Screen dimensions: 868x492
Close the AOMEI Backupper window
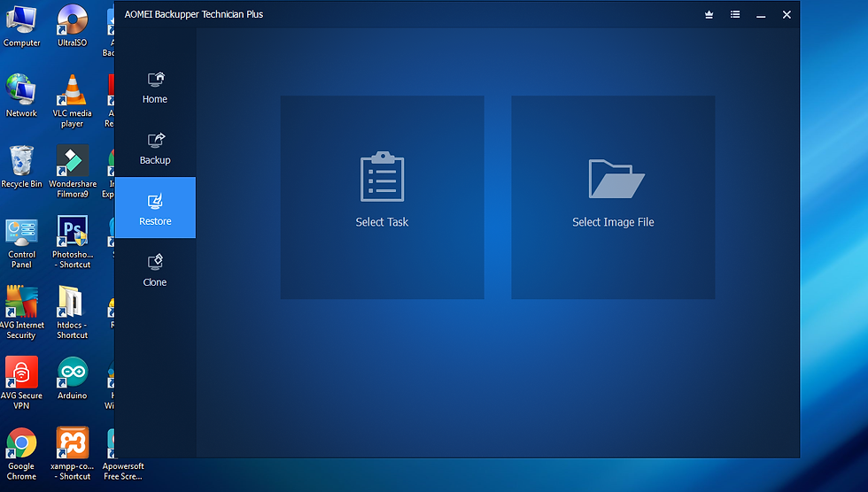(787, 15)
